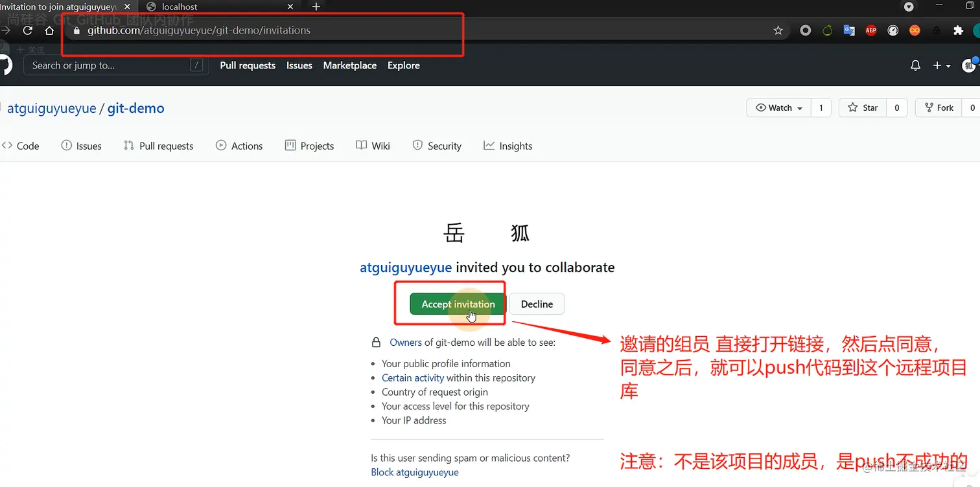
Task: Click the star count 0
Action: 897,108
